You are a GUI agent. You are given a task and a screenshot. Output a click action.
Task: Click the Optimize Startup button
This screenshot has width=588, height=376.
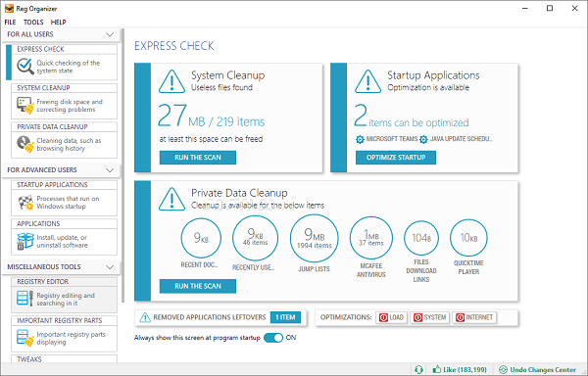pos(396,158)
